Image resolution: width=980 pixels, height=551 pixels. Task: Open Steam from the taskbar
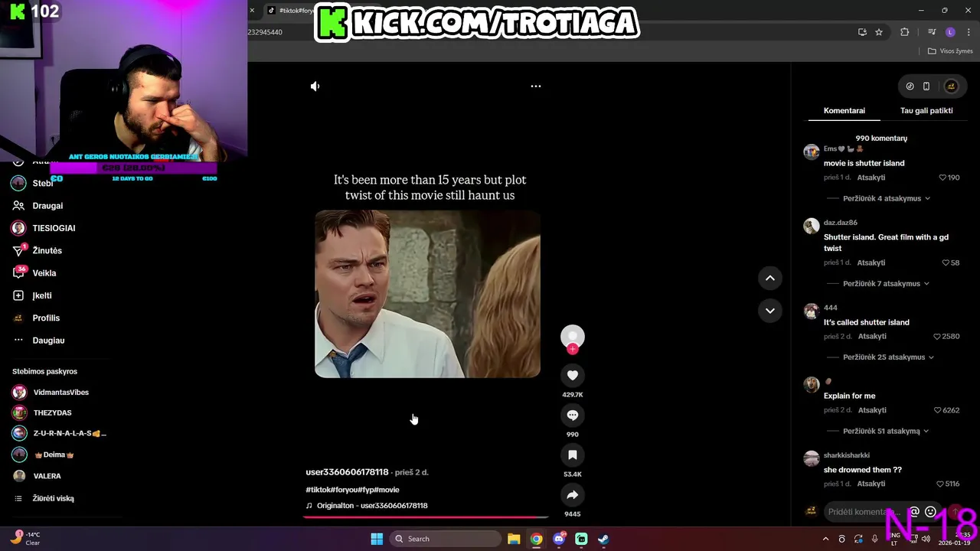click(x=603, y=539)
